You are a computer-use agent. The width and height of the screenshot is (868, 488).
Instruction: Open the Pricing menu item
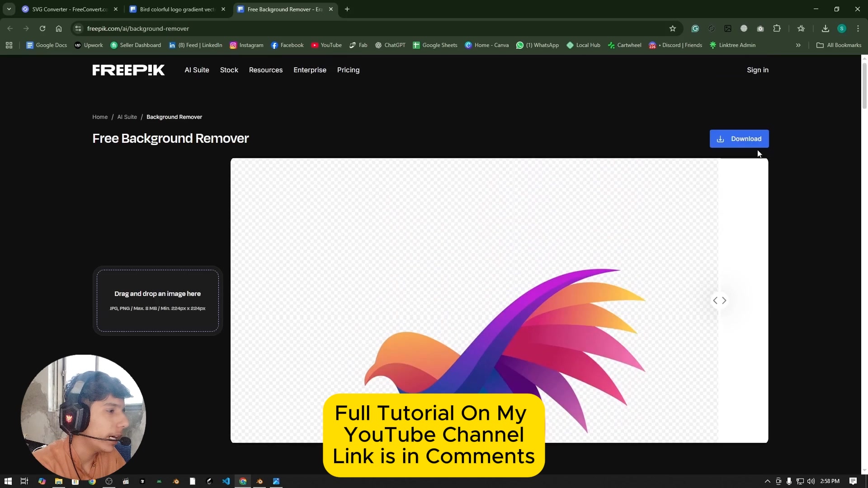point(348,70)
